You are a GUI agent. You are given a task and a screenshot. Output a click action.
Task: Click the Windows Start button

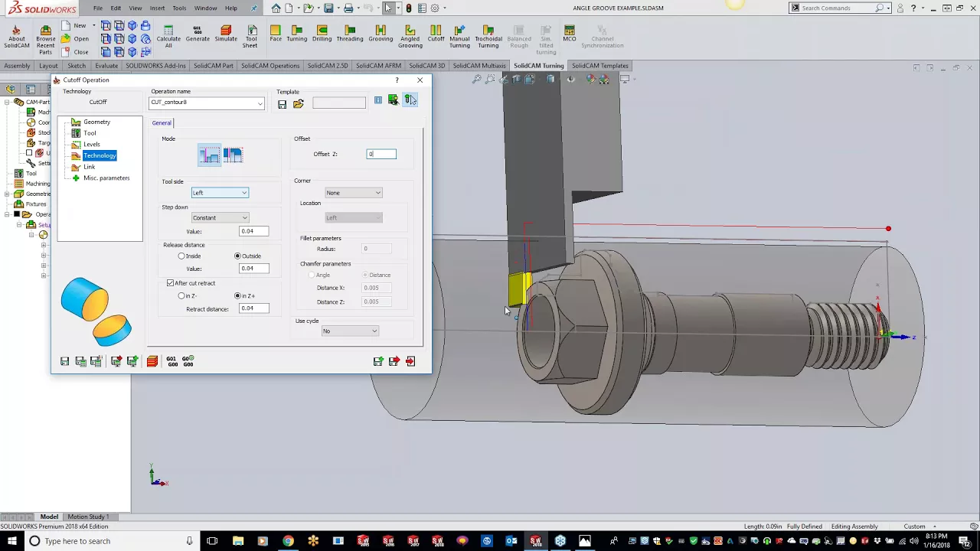click(x=11, y=541)
